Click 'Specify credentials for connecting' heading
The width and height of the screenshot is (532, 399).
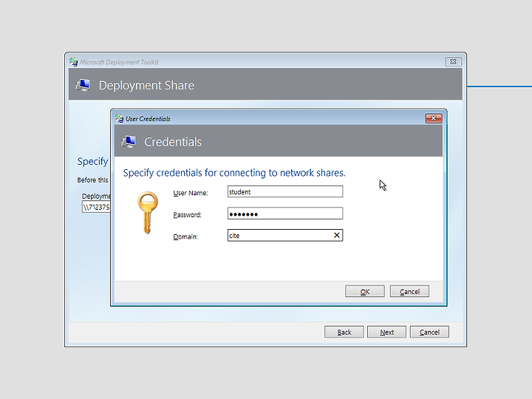coord(234,173)
